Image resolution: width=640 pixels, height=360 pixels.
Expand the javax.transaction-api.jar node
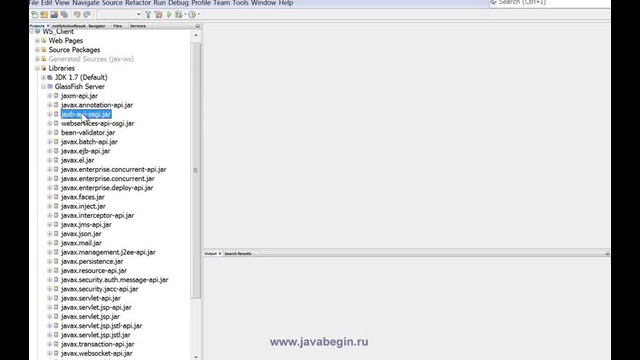click(x=49, y=344)
